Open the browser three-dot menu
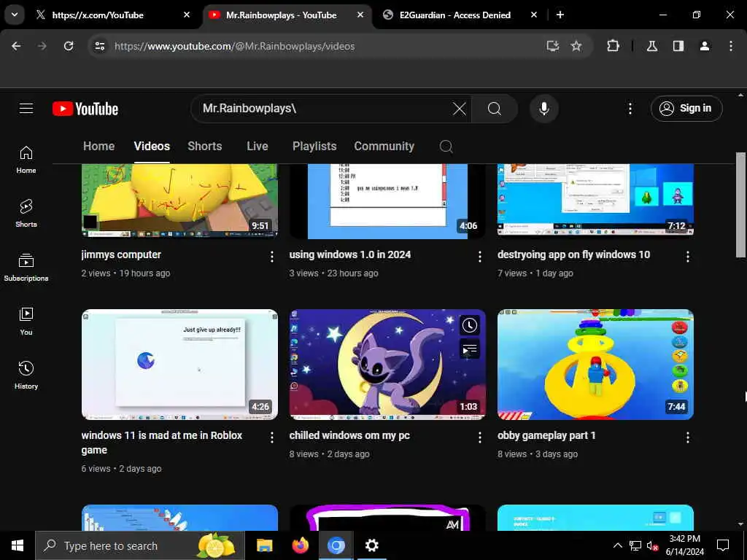747x560 pixels. point(731,46)
